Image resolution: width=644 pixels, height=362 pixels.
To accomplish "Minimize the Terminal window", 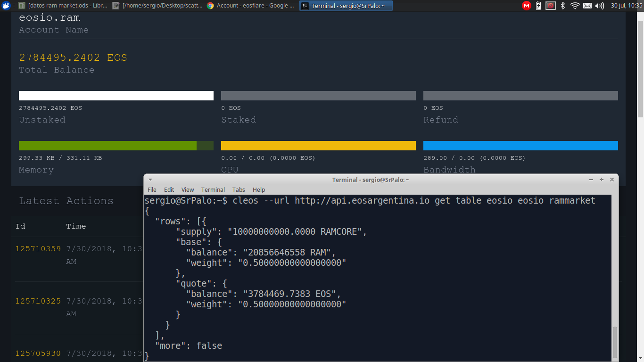I will [x=591, y=180].
